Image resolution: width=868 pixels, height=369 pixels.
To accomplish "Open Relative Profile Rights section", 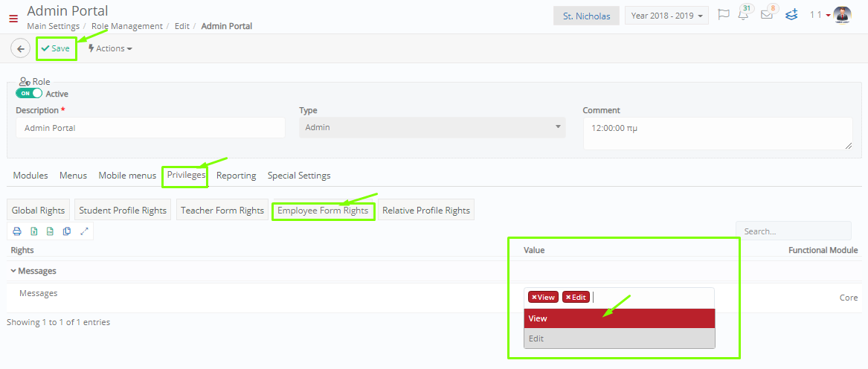I will pos(426,211).
